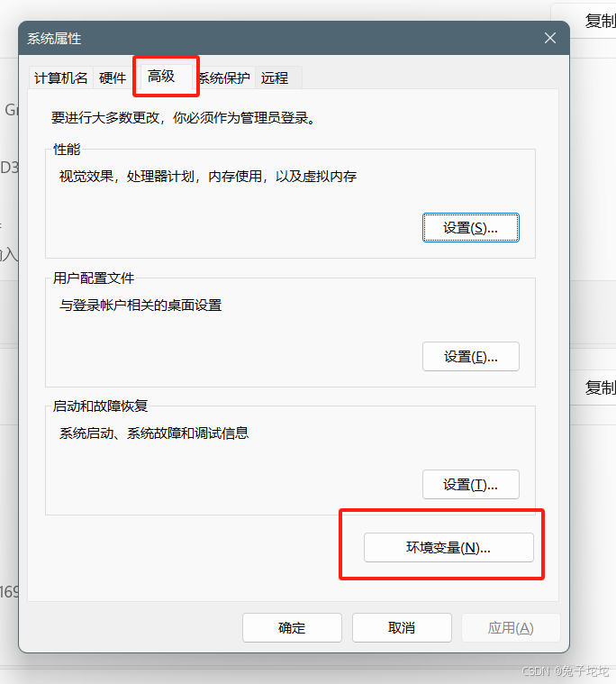Cancel the dialog with 取消
Viewport: 616px width, 684px height.
(402, 627)
